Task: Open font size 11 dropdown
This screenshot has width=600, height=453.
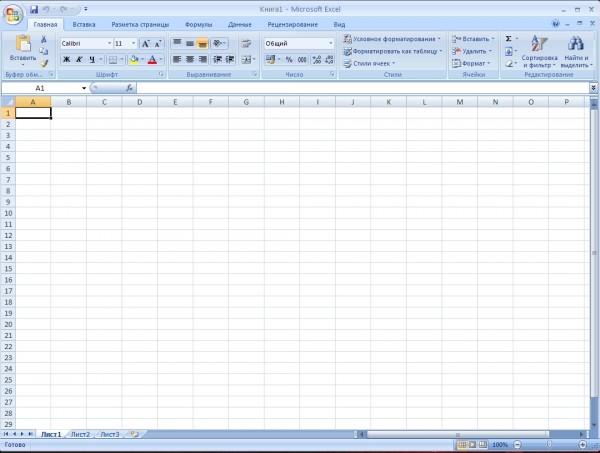Action: click(133, 44)
